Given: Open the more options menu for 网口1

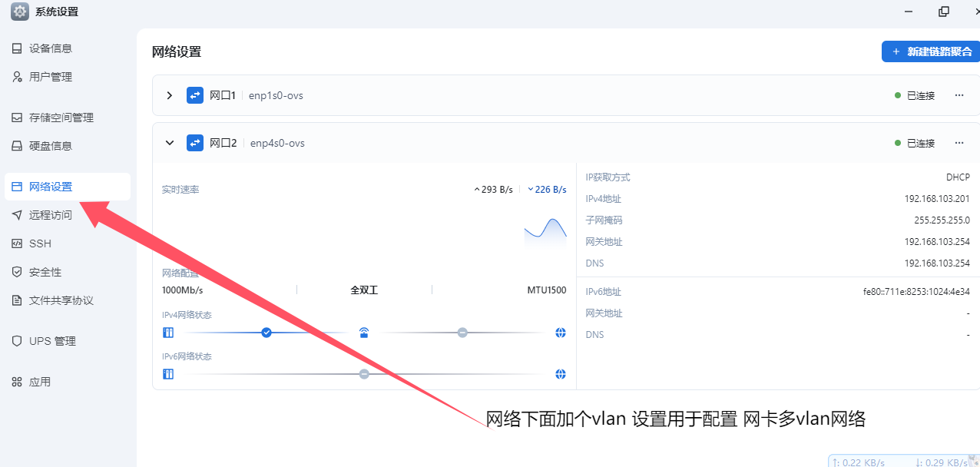Looking at the screenshot, I should click(x=959, y=95).
